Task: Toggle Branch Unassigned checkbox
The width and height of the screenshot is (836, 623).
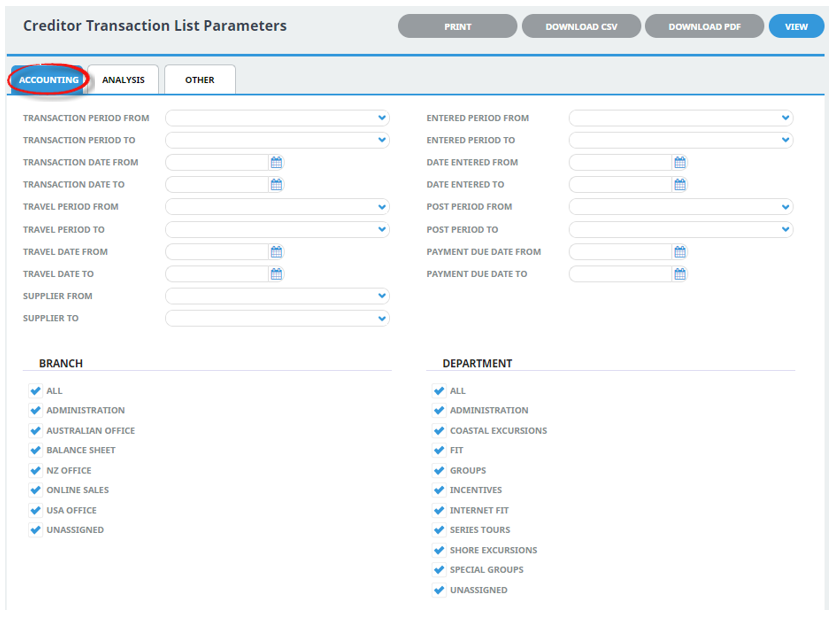Action: coord(35,530)
